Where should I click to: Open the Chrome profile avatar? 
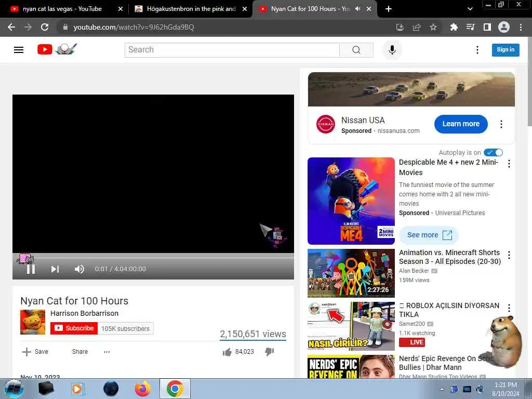[504, 27]
